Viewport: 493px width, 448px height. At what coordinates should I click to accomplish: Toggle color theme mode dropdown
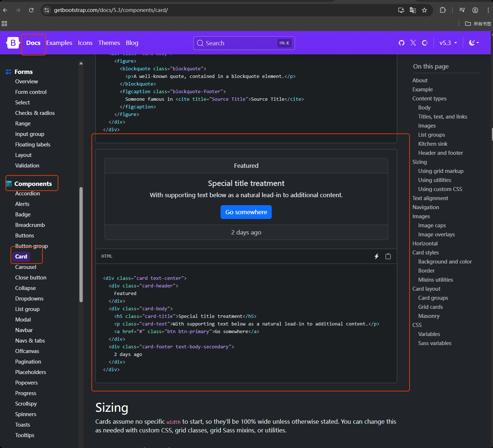click(x=474, y=43)
